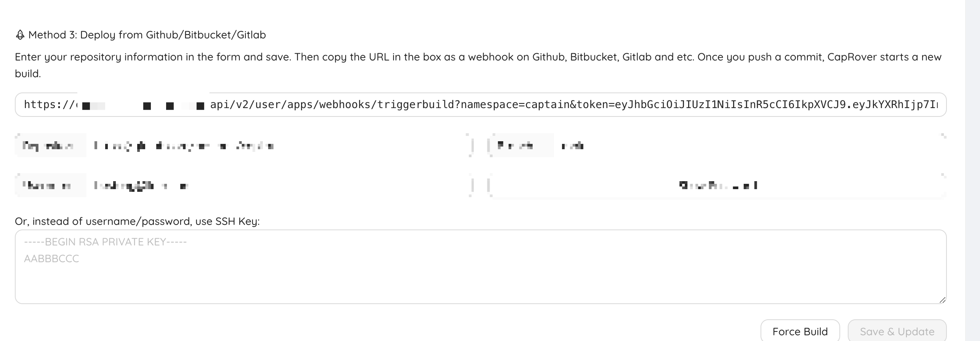The image size is (980, 341).
Task: Click the BEGIN RSA PRIVATE KEY placeholder
Action: tap(105, 242)
